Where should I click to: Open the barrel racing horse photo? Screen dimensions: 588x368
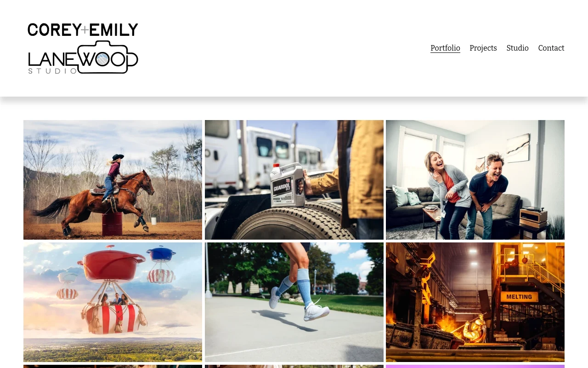click(x=113, y=180)
